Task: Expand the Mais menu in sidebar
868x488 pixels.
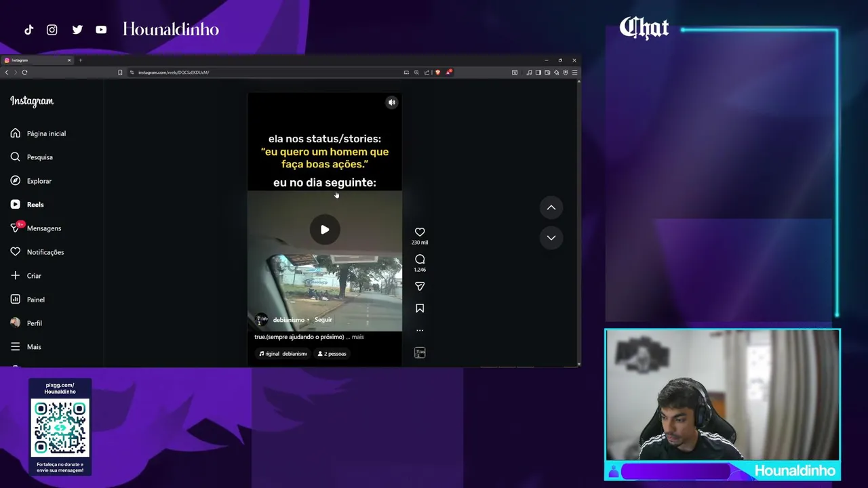Action: [x=26, y=347]
